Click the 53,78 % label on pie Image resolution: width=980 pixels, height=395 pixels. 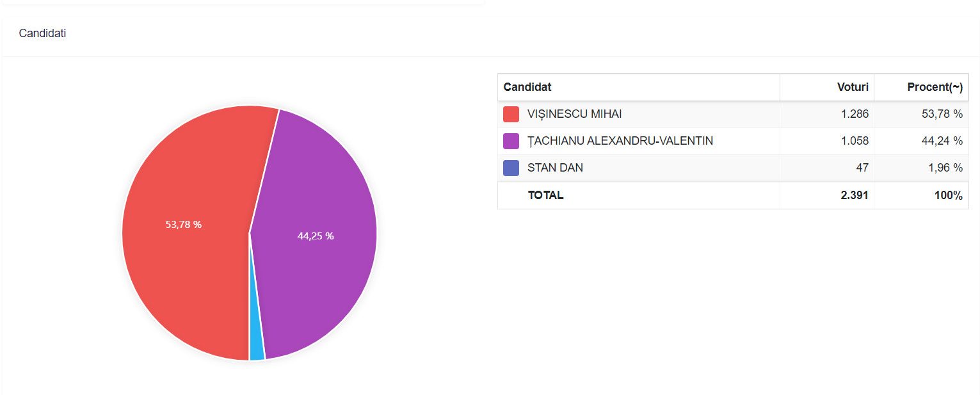(x=184, y=225)
